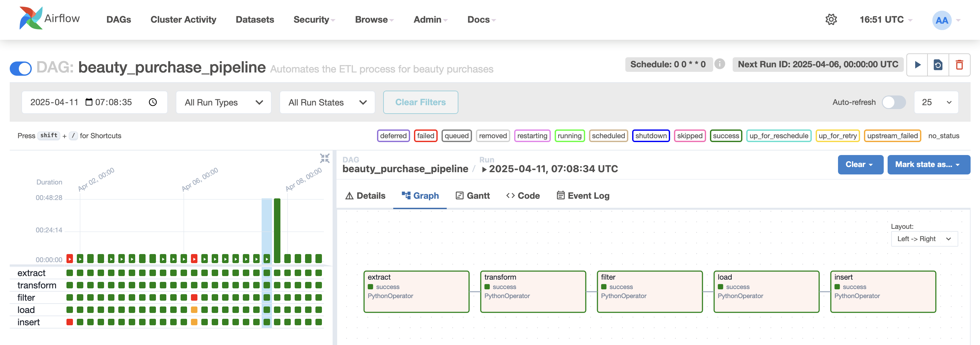Collapse the grid panel with arrows icon
Viewport: 980px width, 345px height.
coord(325,158)
